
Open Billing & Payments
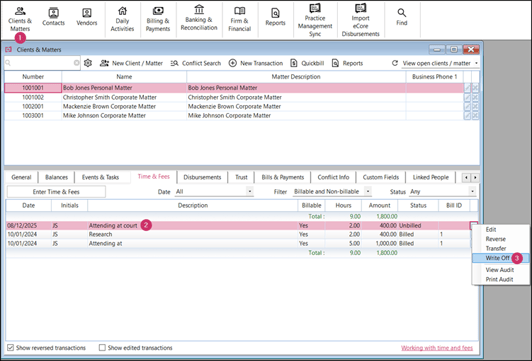click(158, 19)
